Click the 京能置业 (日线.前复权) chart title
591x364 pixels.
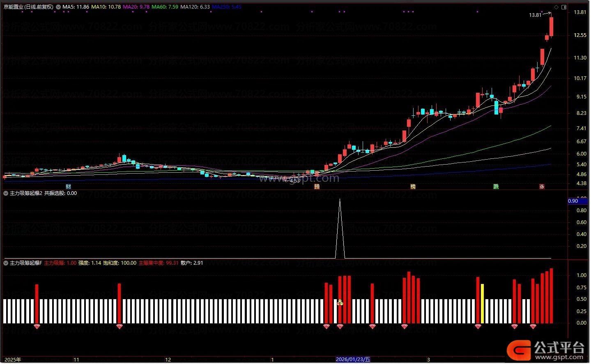pos(29,7)
